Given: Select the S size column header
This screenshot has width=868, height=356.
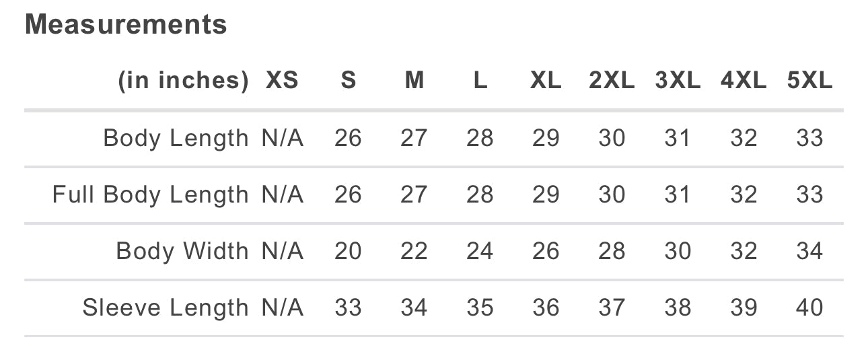Looking at the screenshot, I should click(348, 81).
